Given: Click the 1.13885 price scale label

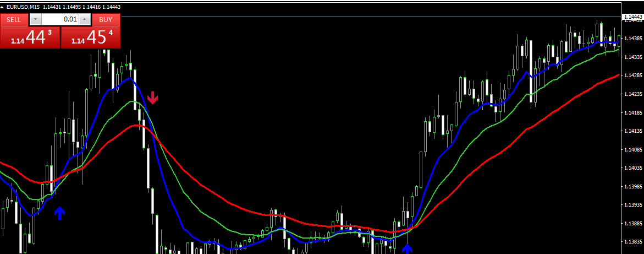Looking at the screenshot, I should pos(633,223).
